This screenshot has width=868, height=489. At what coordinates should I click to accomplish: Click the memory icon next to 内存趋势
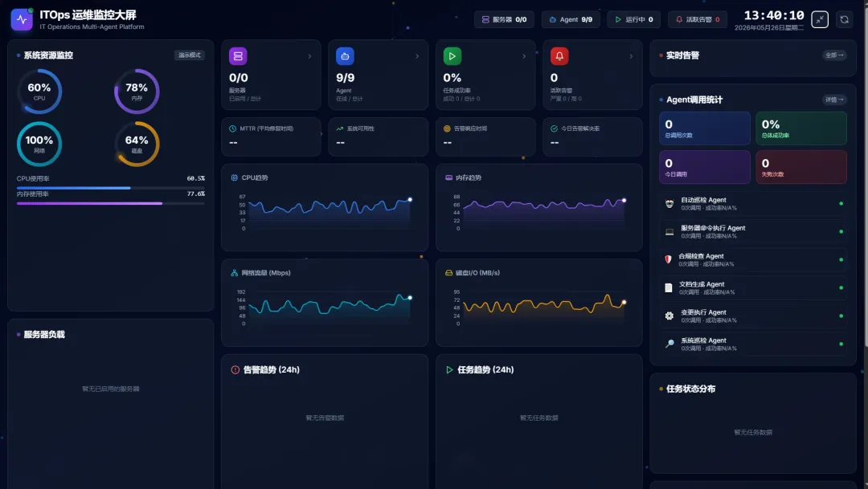pos(449,177)
